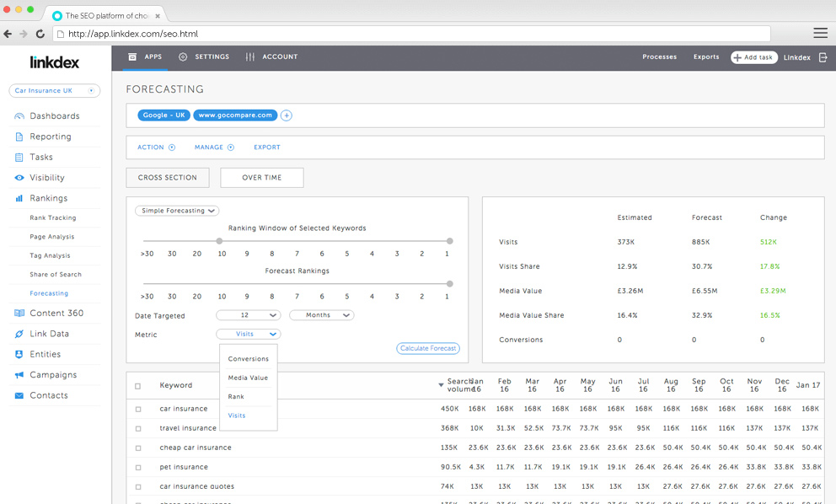Open the Months unit dropdown

[321, 315]
